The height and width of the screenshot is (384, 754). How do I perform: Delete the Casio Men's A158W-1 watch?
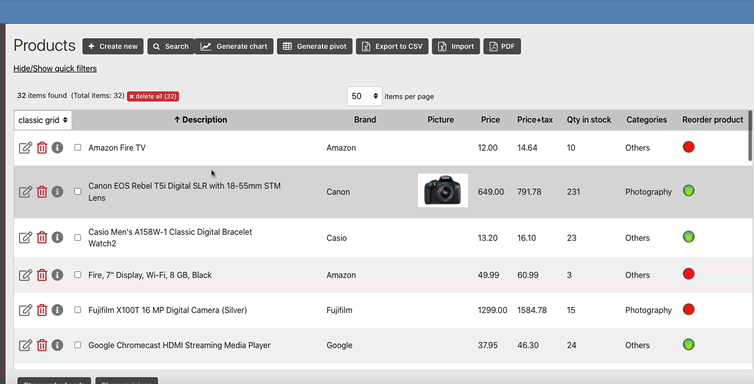(42, 237)
